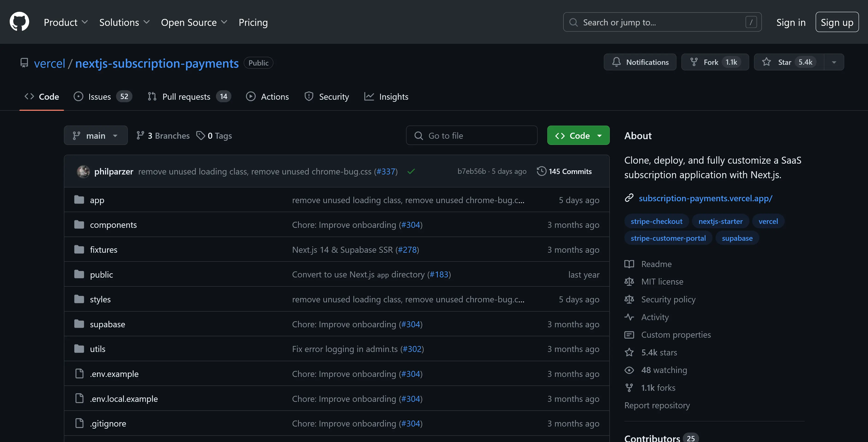This screenshot has width=868, height=442.
Task: Open #302 link in utils row
Action: pyautogui.click(x=412, y=349)
